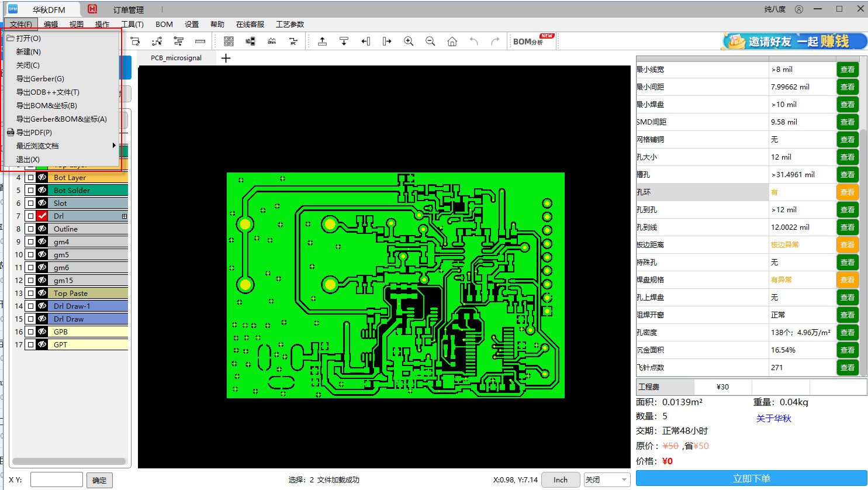Choose 导出Gerber(G) from the menu
868x490 pixels.
pyautogui.click(x=61, y=78)
